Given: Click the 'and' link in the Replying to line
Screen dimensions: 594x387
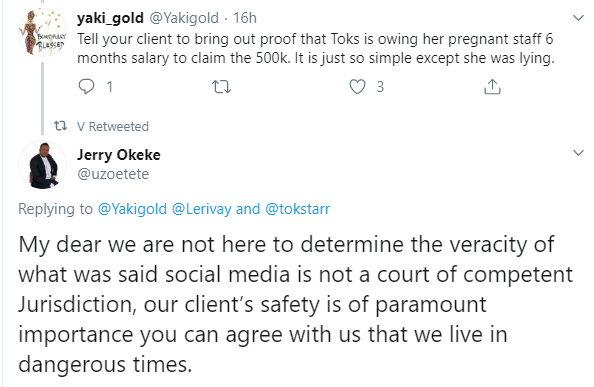Looking at the screenshot, I should coord(248,209).
